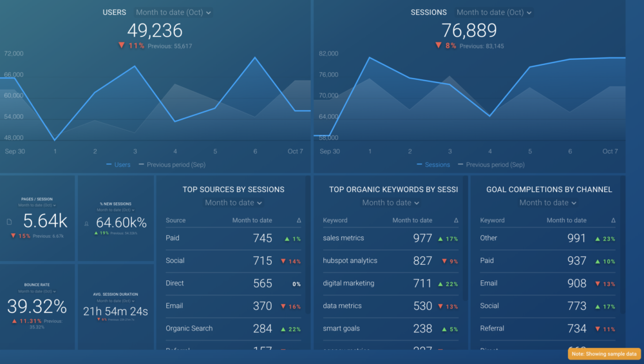This screenshot has height=364, width=644.
Task: Expand Top Sources date range selector
Action: (x=233, y=203)
